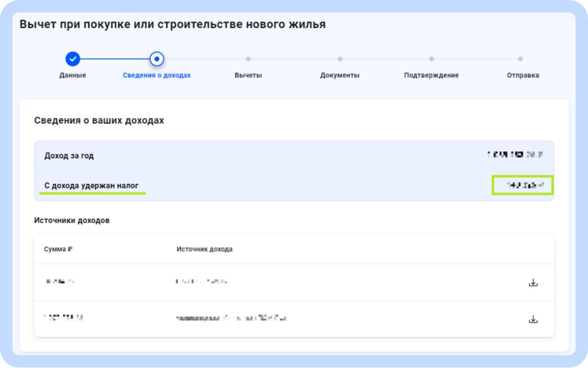
Task: Click the highlighted withheld tax amount
Action: tap(521, 185)
